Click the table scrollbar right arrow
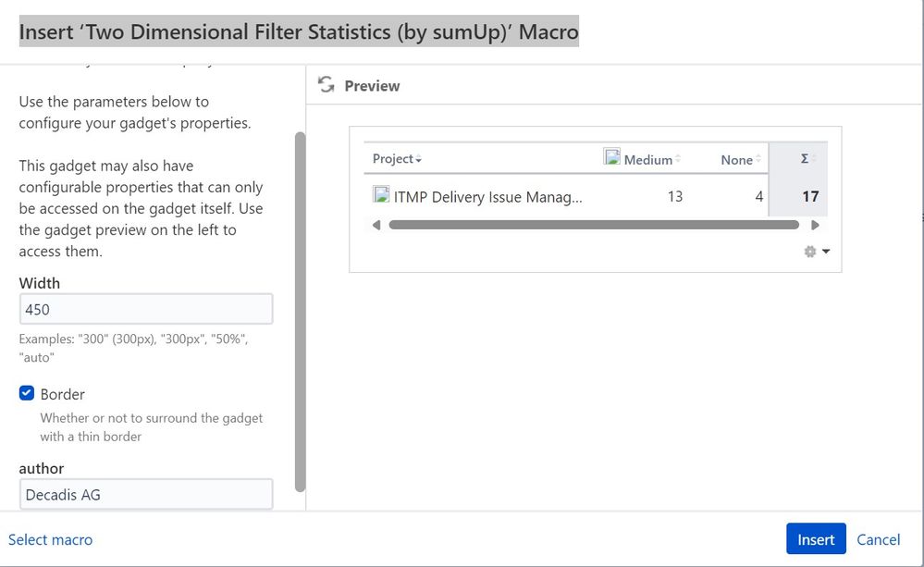Viewport: 924px width, 567px height. click(815, 225)
